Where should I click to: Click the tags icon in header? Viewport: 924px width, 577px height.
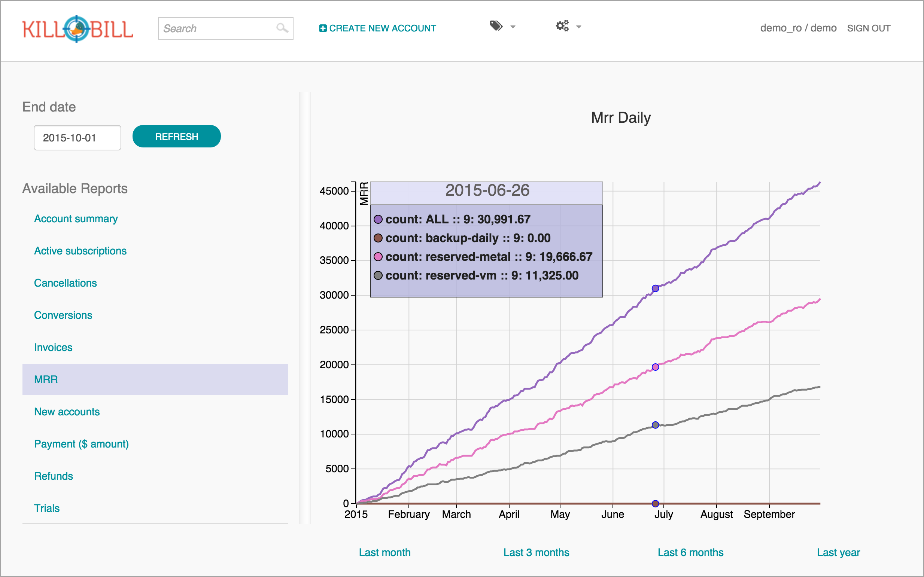(x=496, y=26)
